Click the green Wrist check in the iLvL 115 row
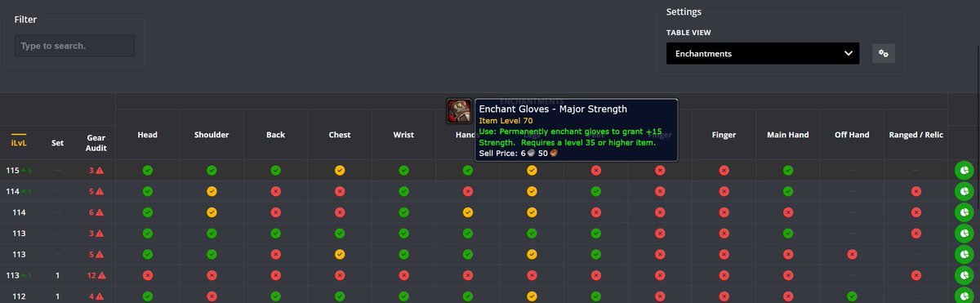This screenshot has width=980, height=303. (x=403, y=171)
